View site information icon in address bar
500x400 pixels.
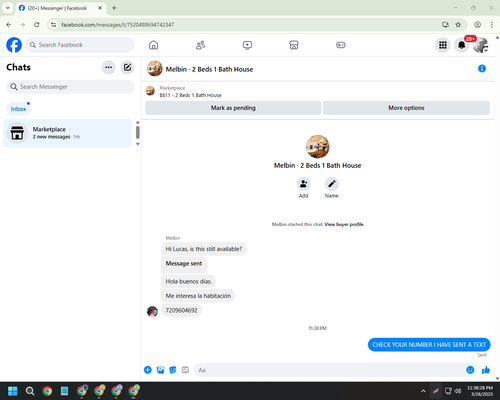click(53, 25)
